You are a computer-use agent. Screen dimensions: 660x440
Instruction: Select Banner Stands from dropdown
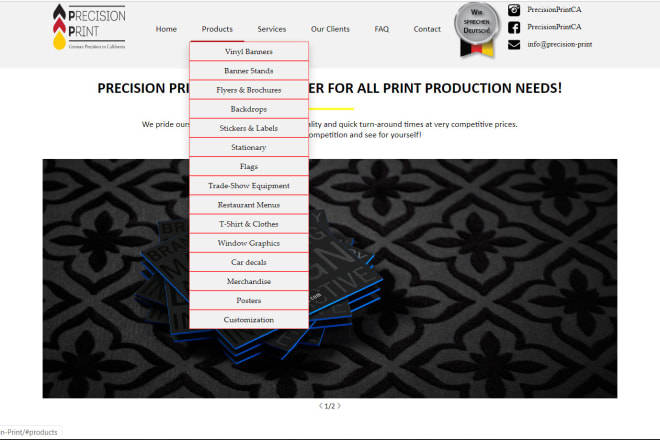249,71
